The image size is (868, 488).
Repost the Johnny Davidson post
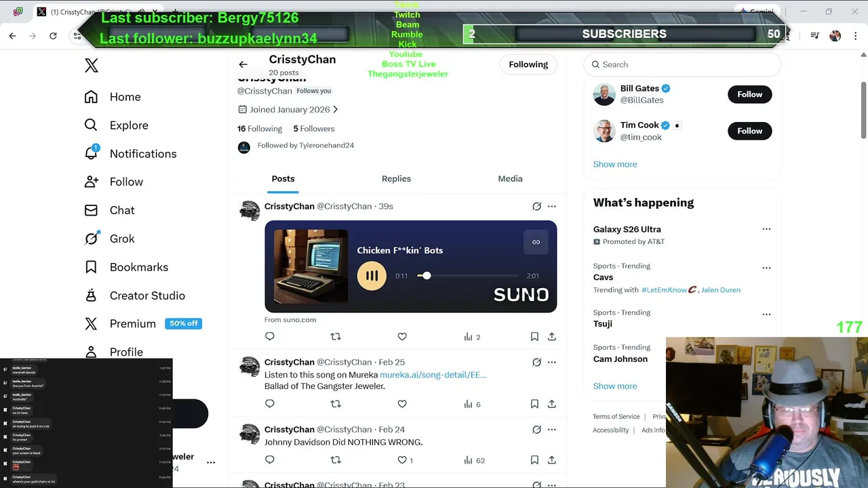(336, 460)
